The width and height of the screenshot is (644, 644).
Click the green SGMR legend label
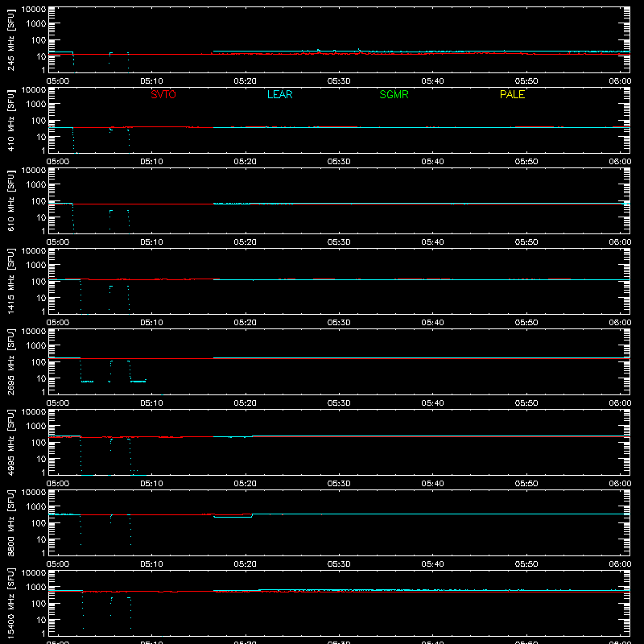point(394,94)
